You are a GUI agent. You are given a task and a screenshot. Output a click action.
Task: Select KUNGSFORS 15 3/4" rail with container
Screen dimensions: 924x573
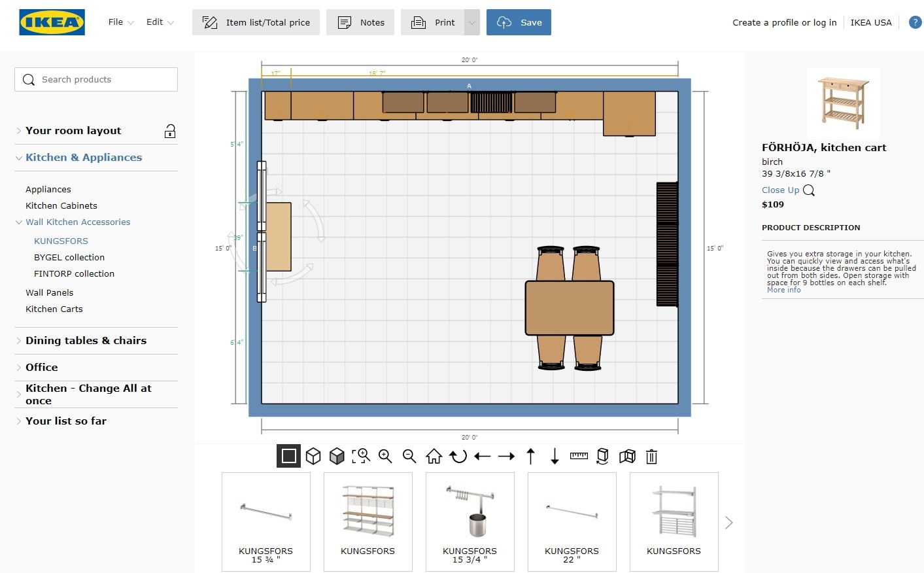click(x=470, y=522)
